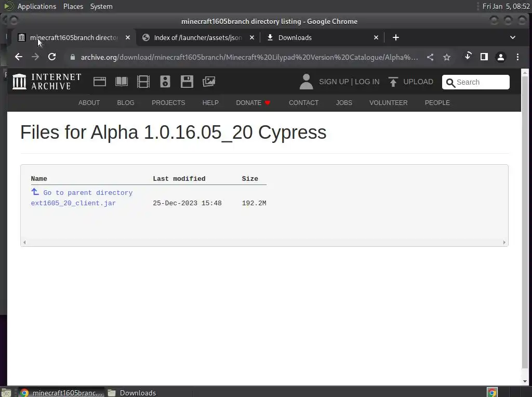Click file listing horizontal scrollbar left arrow

pyautogui.click(x=24, y=242)
